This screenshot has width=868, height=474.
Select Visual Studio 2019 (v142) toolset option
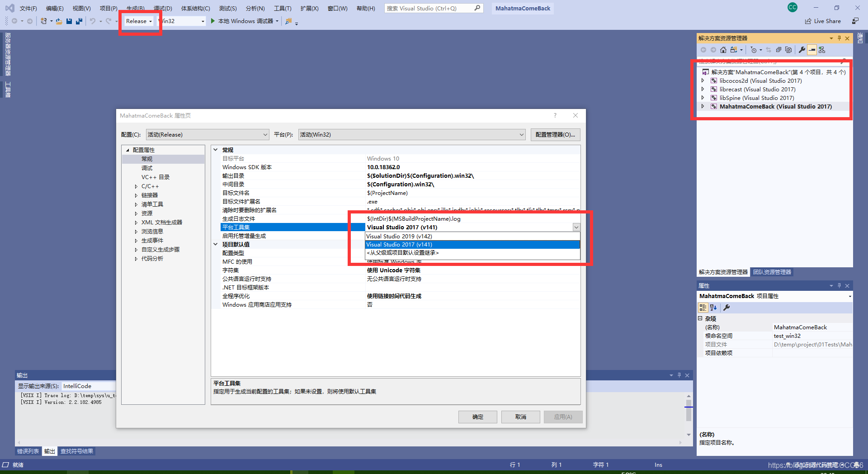pos(472,236)
